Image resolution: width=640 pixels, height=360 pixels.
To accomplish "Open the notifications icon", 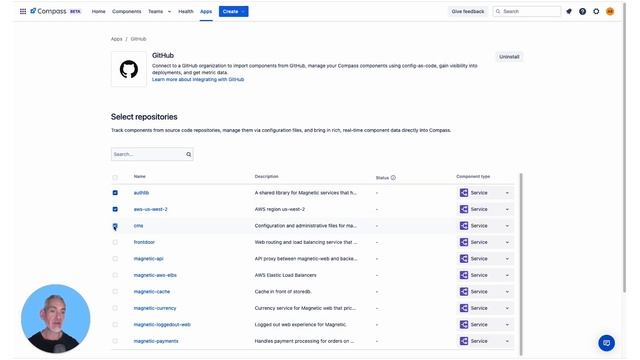I will point(569,11).
